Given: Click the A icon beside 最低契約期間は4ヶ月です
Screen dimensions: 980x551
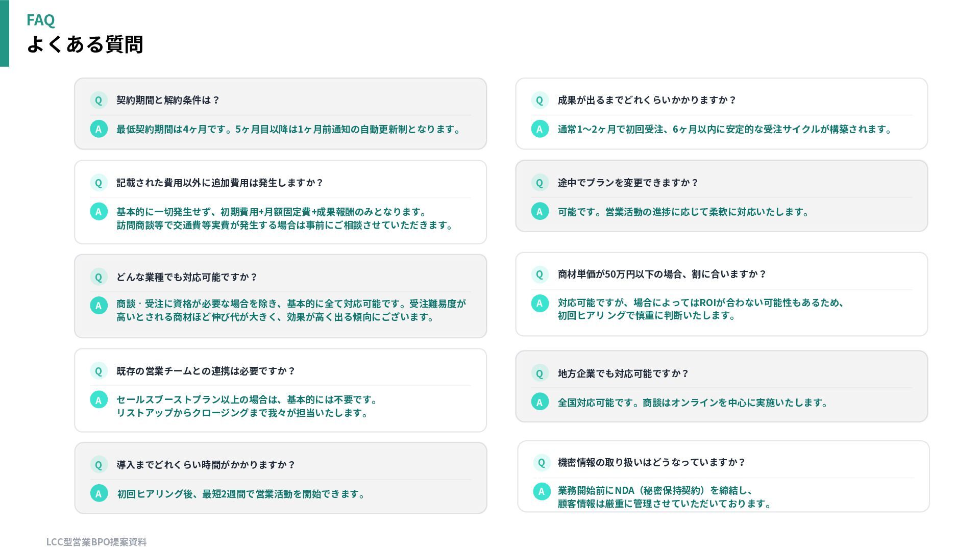Looking at the screenshot, I should [99, 129].
